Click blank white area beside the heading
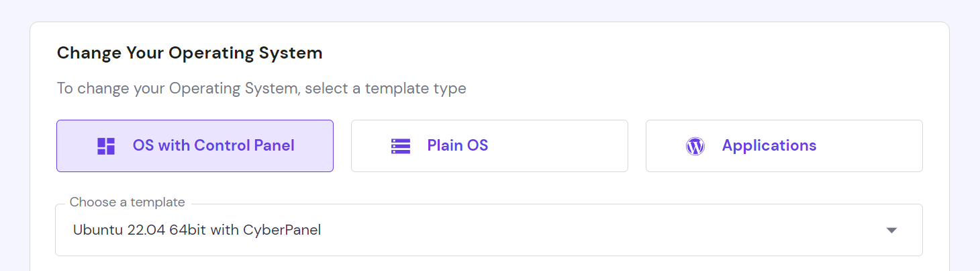The image size is (980, 271). [604, 53]
